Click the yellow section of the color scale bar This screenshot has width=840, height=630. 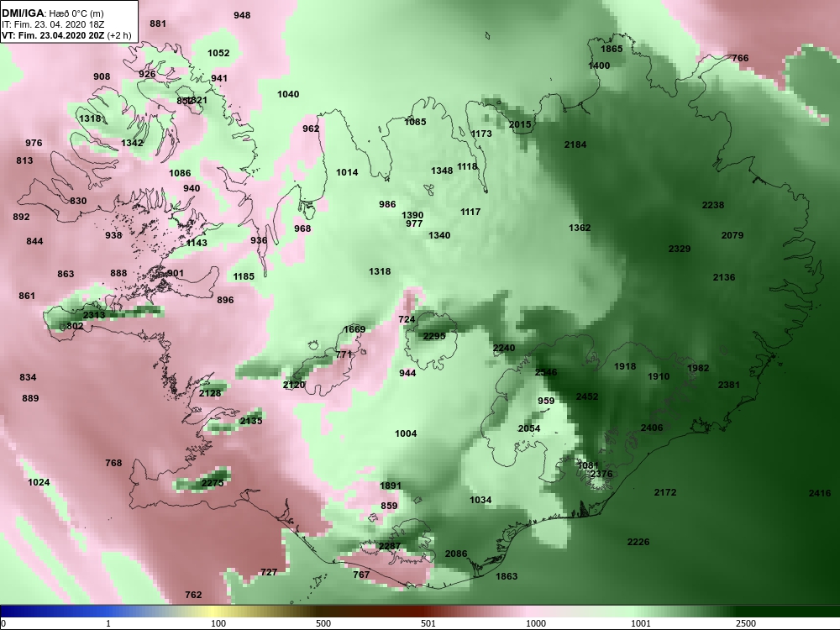(214, 612)
